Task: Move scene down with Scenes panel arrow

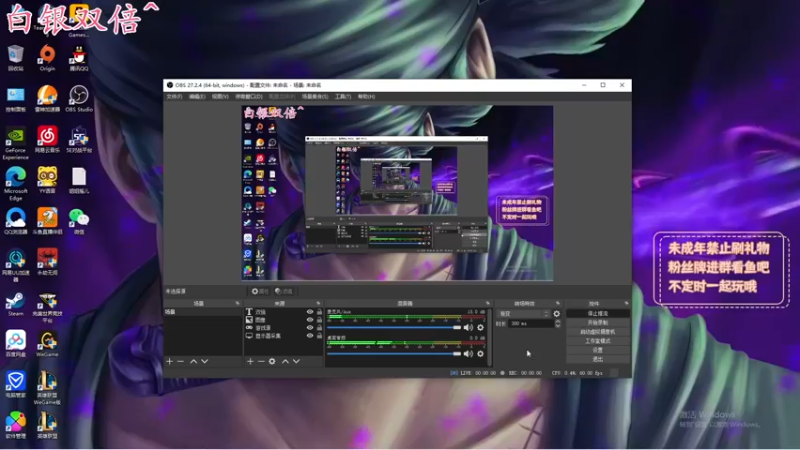Action: 205,361
